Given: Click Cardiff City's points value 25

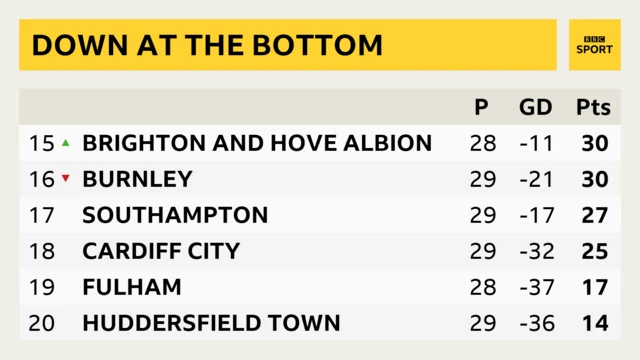Looking at the screenshot, I should (x=595, y=251).
